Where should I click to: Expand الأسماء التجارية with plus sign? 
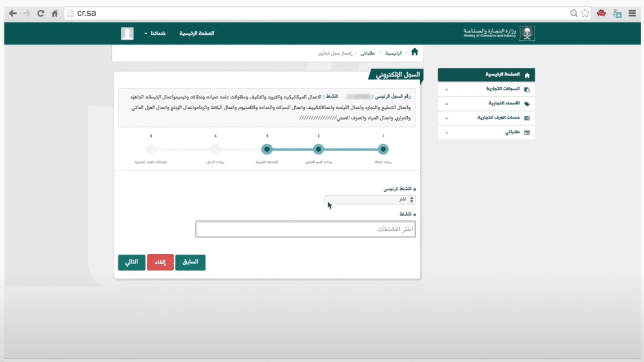pyautogui.click(x=447, y=104)
